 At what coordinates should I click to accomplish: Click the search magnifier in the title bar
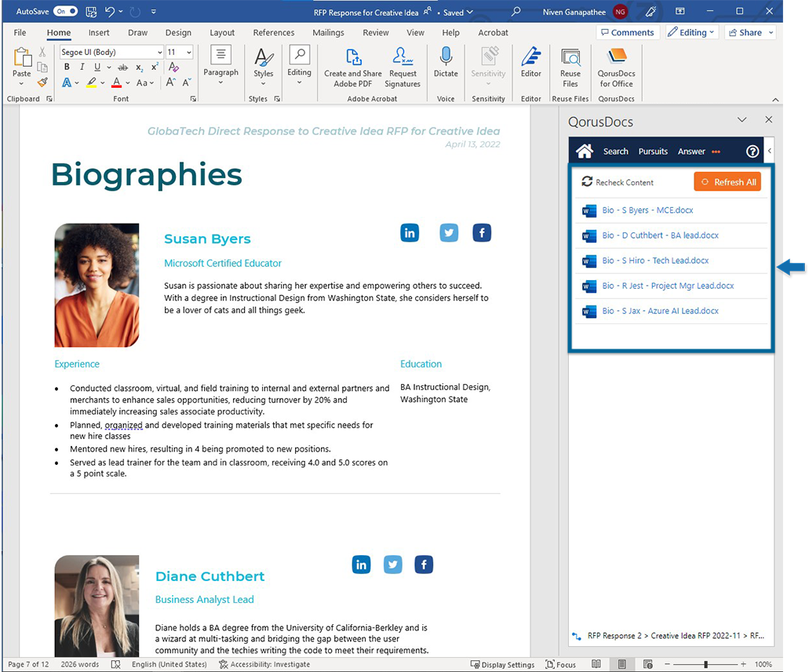tap(516, 11)
